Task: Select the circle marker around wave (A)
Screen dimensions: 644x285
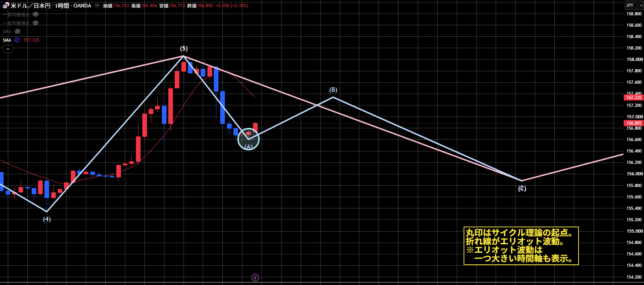Action: coord(248,139)
